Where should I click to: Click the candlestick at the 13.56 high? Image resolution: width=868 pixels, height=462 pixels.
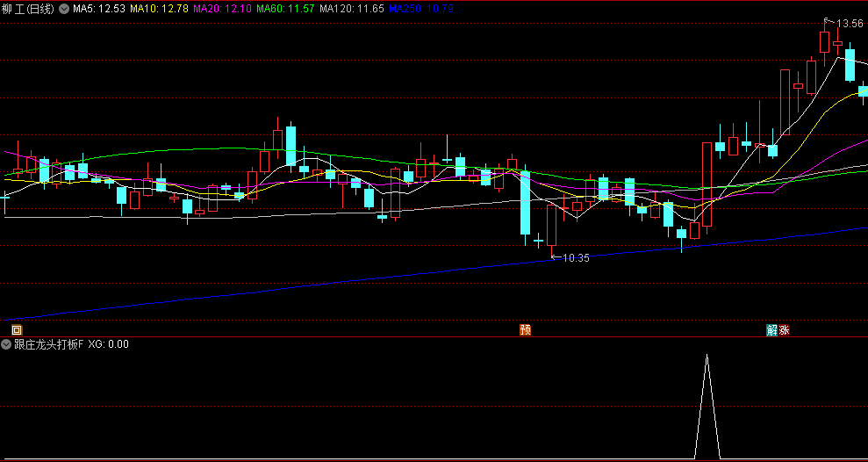point(825,42)
